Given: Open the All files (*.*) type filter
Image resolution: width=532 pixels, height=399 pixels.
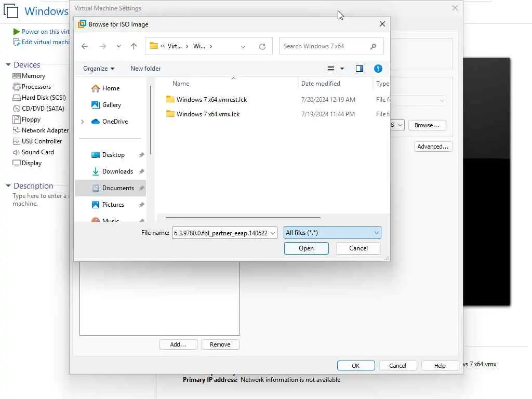Looking at the screenshot, I should pos(332,233).
